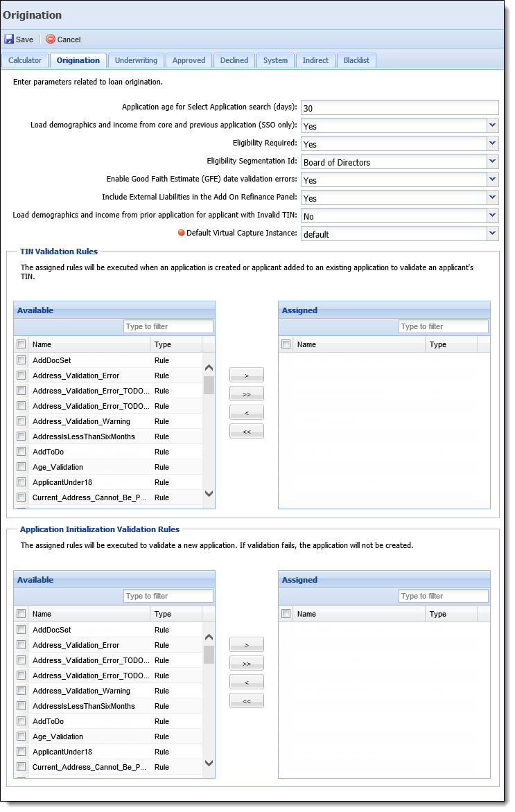Click scroll-down arrow in Application Initialization Available list
The image size is (515, 812).
point(209,763)
